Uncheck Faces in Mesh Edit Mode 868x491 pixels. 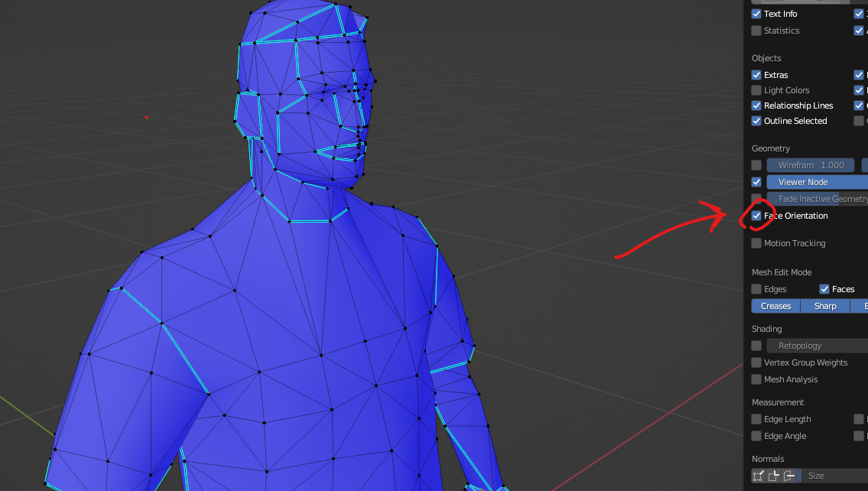[x=824, y=289]
